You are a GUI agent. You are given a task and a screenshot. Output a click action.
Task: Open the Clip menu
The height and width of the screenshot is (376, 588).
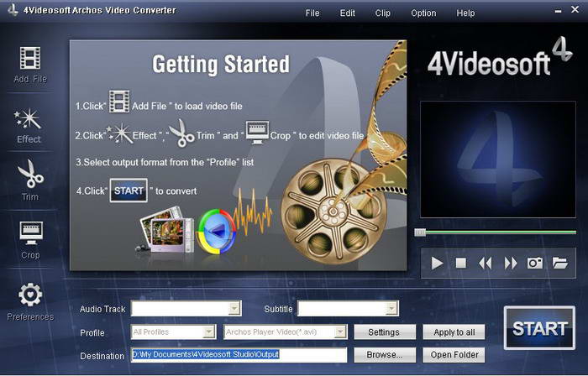[x=382, y=13]
